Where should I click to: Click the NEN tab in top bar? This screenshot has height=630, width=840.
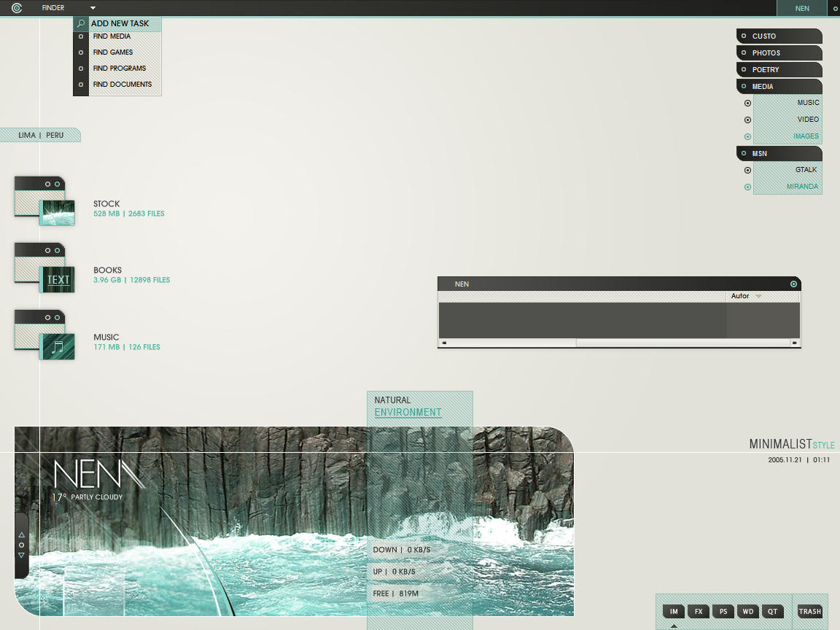[x=802, y=9]
